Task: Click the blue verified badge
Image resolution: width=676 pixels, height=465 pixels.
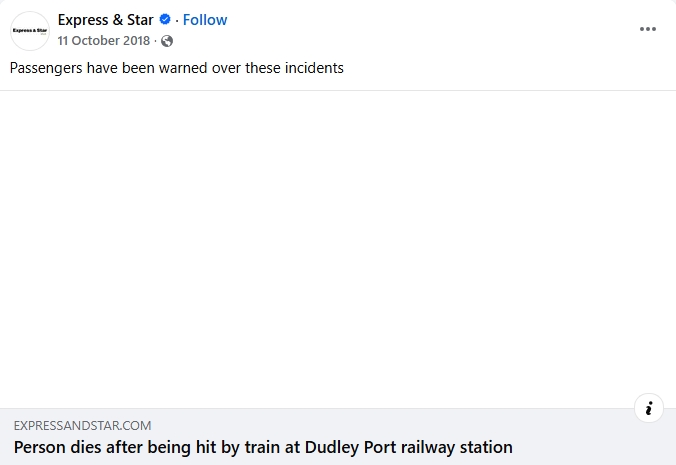Action: 165,20
